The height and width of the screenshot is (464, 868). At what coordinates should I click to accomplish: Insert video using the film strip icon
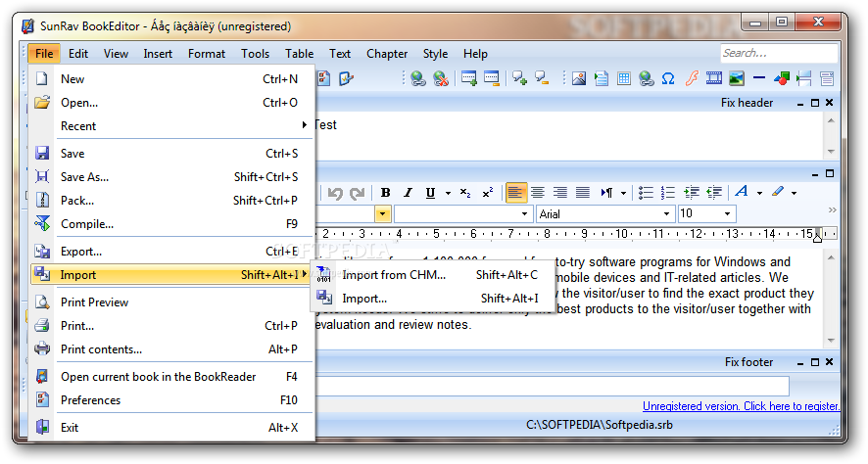pos(714,78)
